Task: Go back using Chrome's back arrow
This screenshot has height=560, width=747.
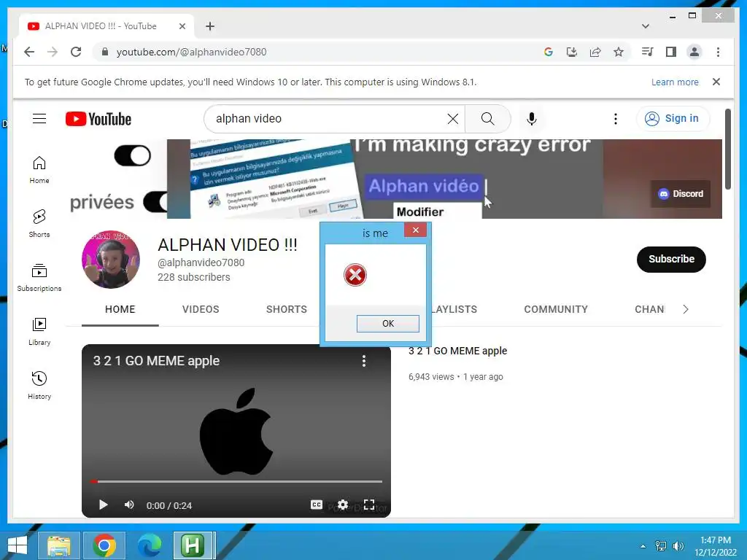Action: click(x=29, y=52)
